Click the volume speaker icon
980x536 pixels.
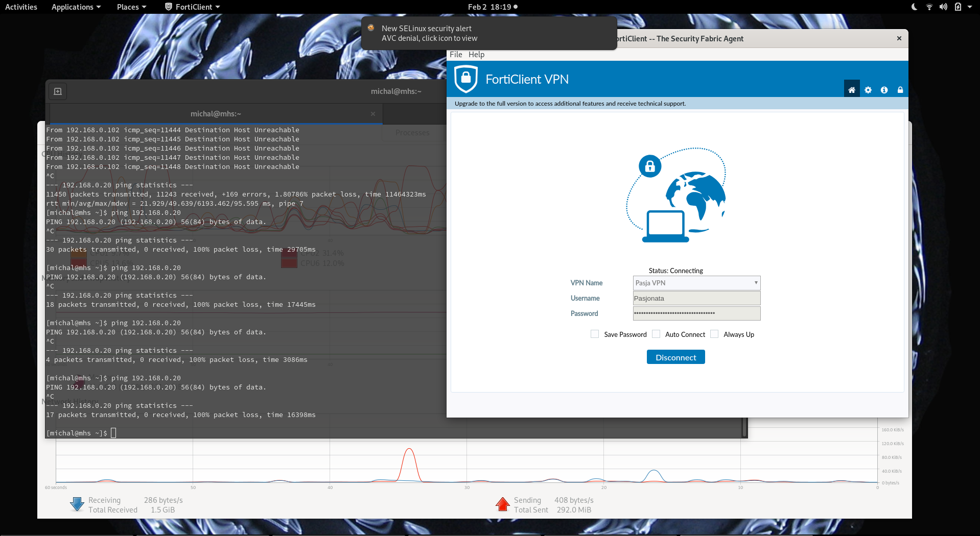tap(943, 7)
